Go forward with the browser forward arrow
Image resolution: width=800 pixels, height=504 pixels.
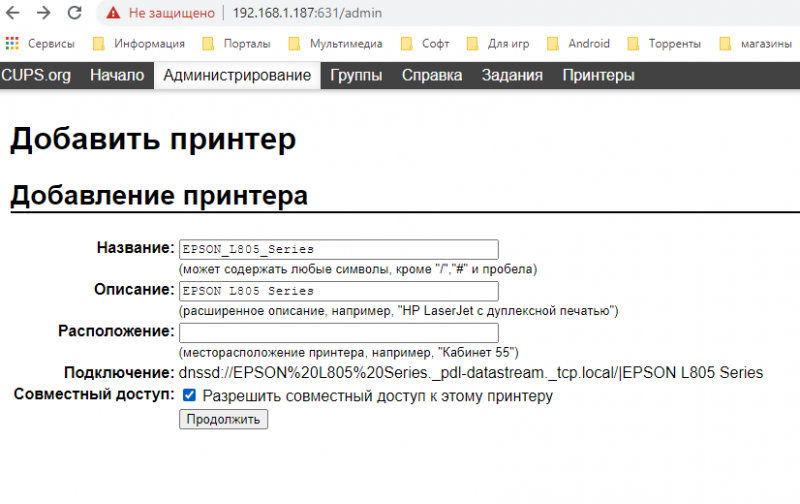pyautogui.click(x=44, y=13)
